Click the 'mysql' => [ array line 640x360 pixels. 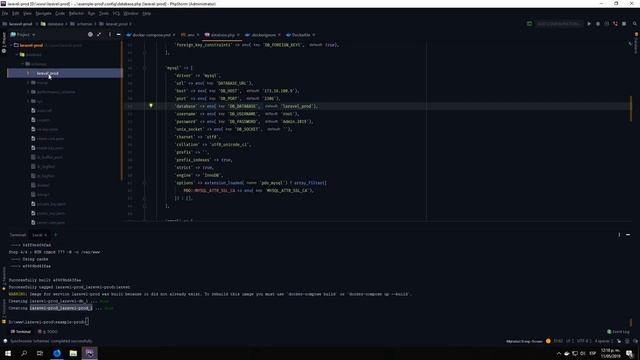[179, 68]
